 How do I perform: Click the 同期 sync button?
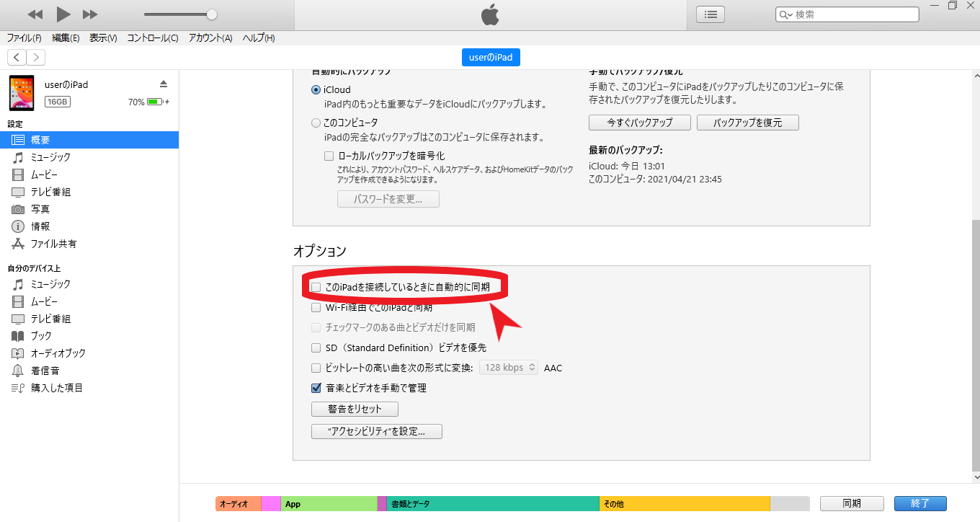(852, 503)
